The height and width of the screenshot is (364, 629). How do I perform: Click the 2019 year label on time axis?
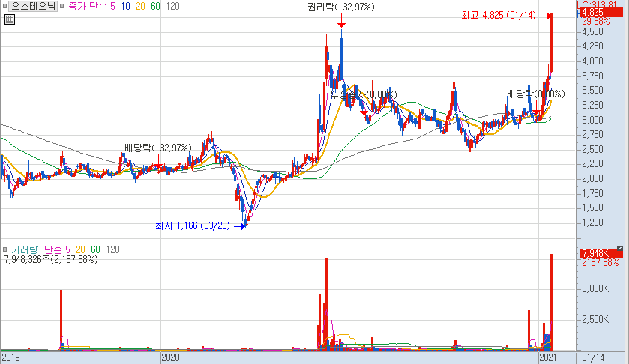(x=10, y=357)
